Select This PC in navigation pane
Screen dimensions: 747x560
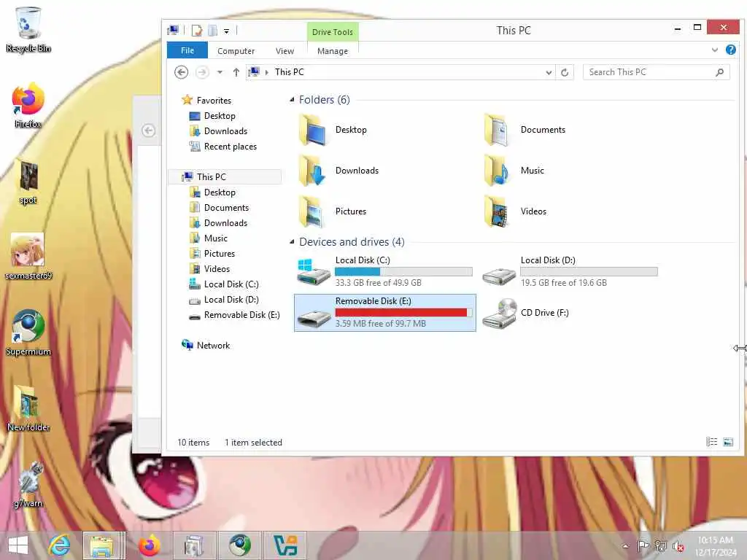(x=212, y=176)
